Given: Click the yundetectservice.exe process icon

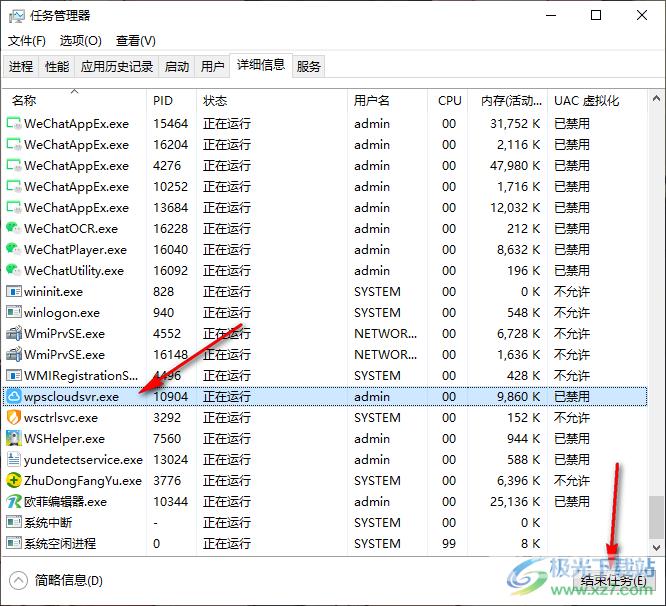Looking at the screenshot, I should coord(14,460).
